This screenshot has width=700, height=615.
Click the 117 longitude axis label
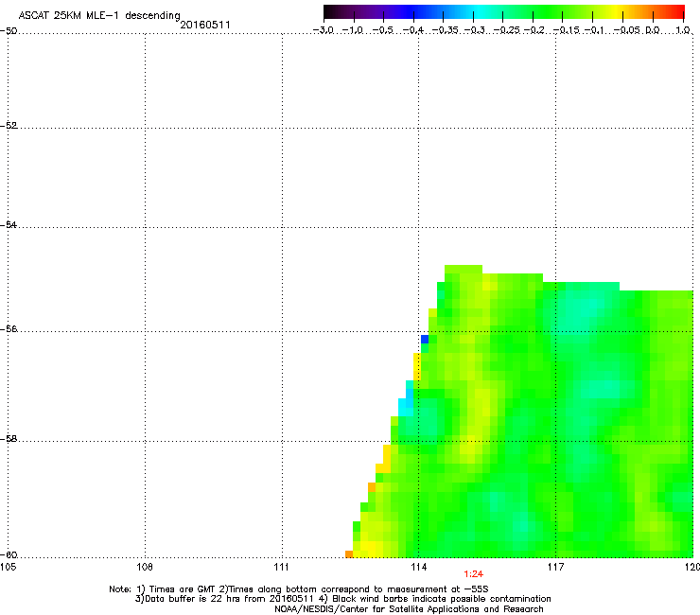tap(556, 567)
